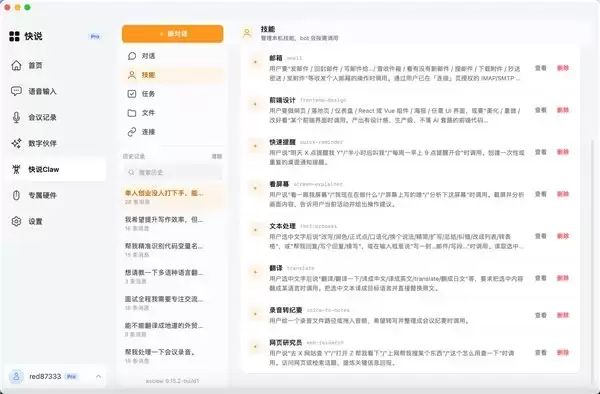
Task: Select the 技能 skills tab
Action: (173, 75)
